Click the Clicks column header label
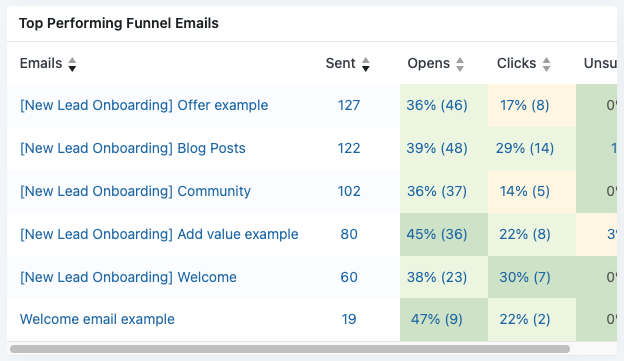The width and height of the screenshot is (624, 361). (516, 64)
